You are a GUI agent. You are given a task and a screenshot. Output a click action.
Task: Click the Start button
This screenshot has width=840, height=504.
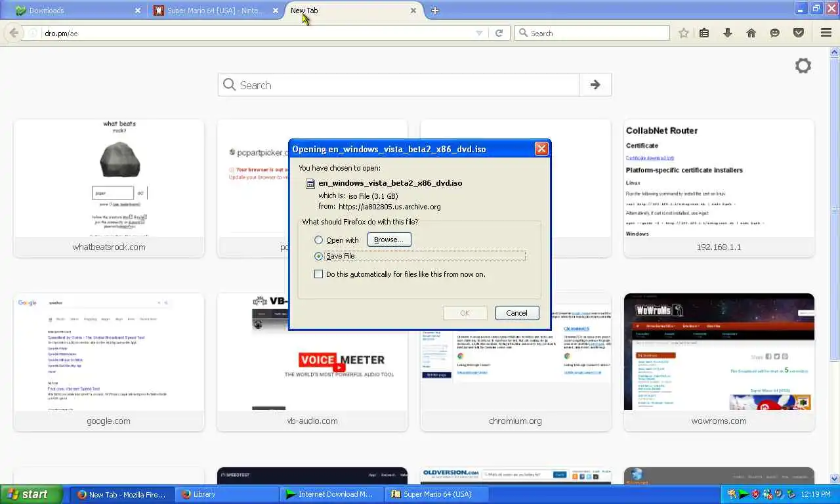click(x=31, y=494)
